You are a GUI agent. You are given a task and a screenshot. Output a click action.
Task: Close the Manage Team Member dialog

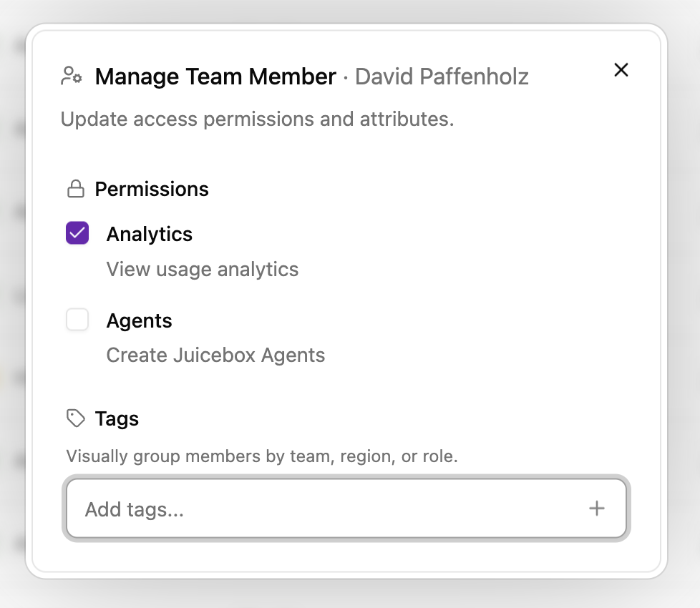pos(621,70)
